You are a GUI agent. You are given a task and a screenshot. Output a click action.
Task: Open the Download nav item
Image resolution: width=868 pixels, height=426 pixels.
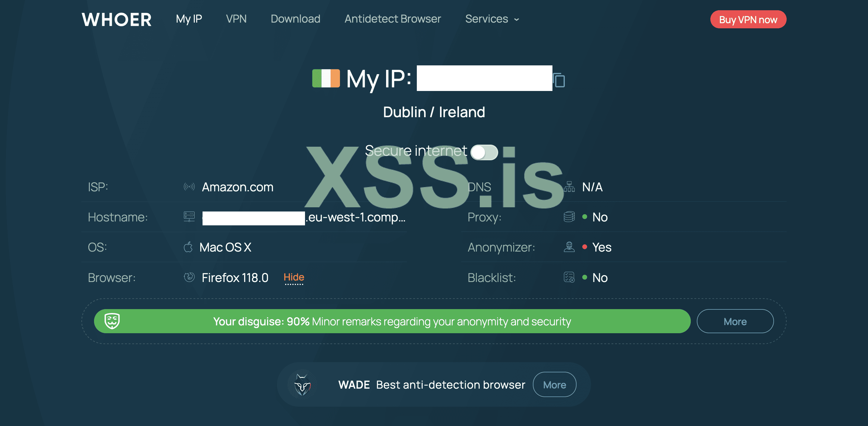click(x=295, y=19)
